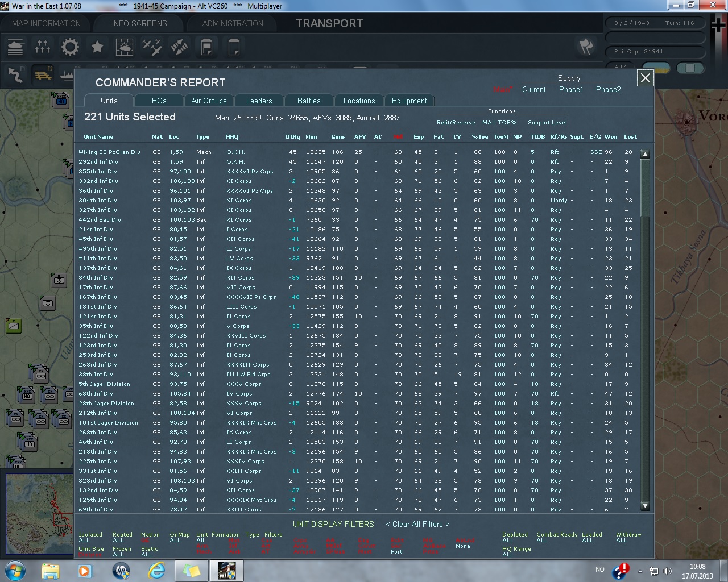The height and width of the screenshot is (582, 728).
Task: Sort the list by HHQ column header
Action: [x=232, y=136]
